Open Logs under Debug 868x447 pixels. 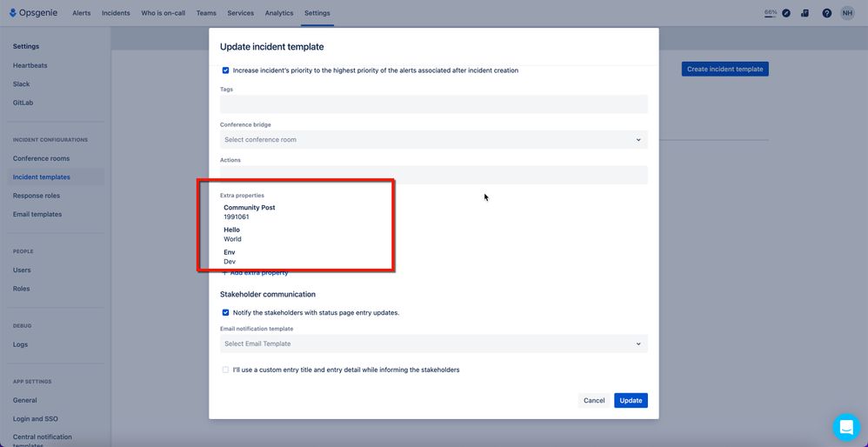tap(21, 344)
